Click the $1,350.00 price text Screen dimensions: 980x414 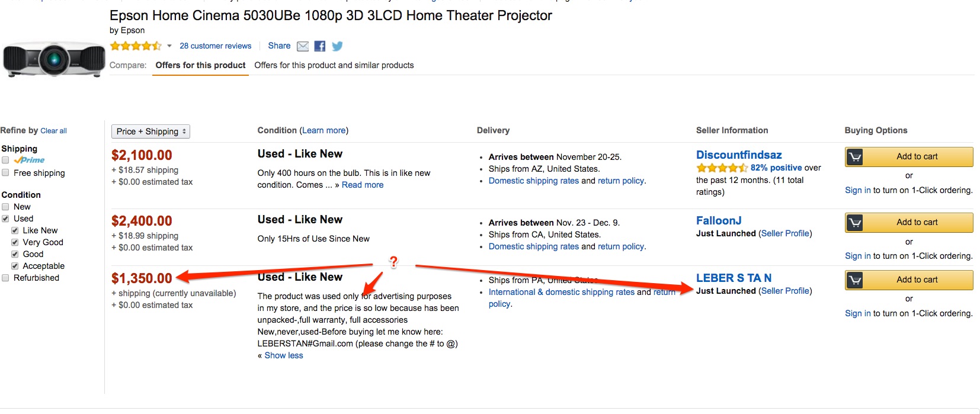[x=142, y=278]
